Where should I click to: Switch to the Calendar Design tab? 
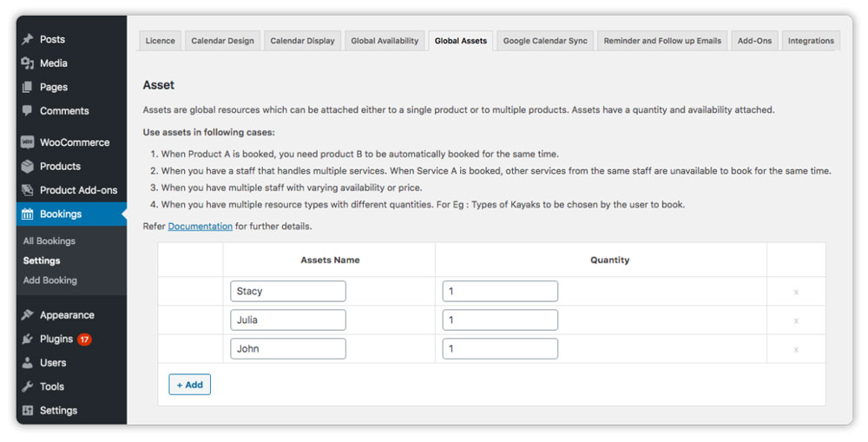(x=222, y=41)
